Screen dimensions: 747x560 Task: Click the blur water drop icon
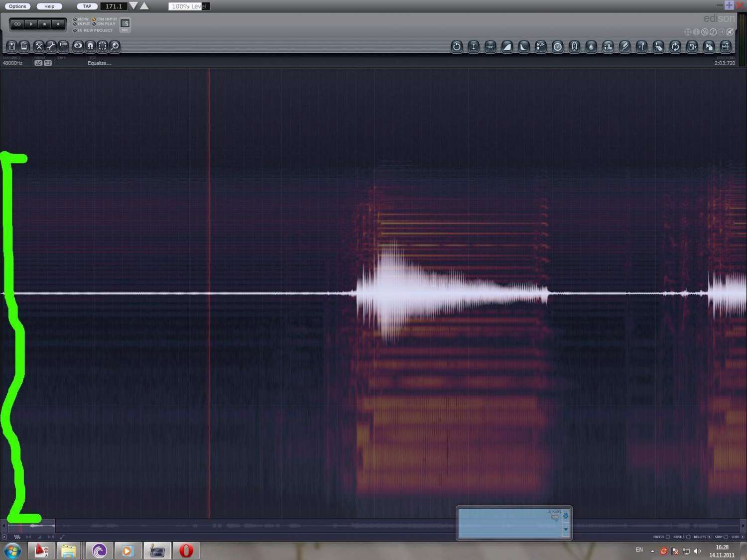point(591,47)
